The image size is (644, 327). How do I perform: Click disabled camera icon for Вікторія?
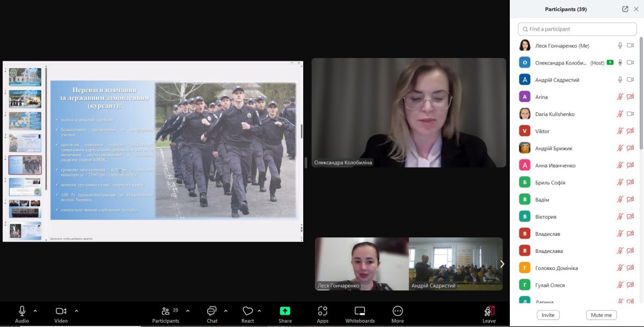[x=631, y=216]
